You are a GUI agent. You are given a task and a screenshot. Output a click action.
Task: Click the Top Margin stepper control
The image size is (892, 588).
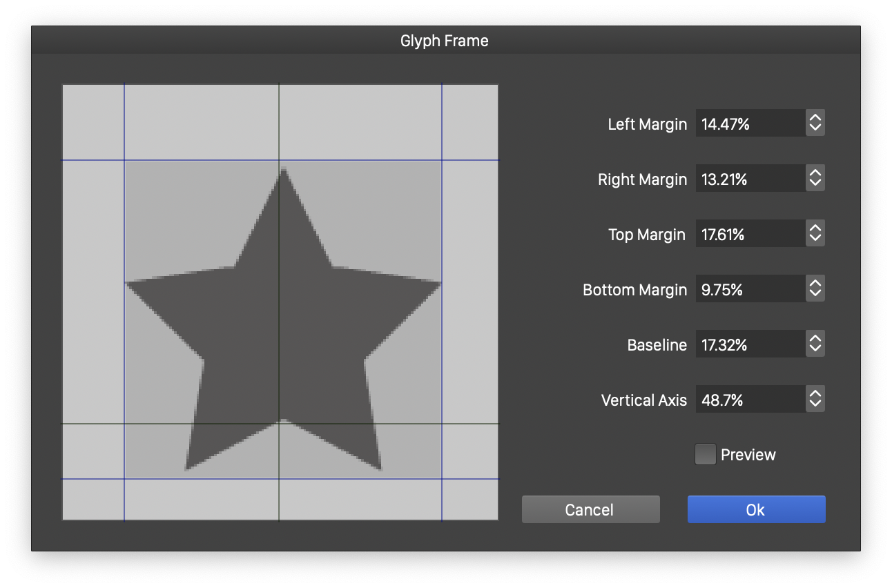815,234
